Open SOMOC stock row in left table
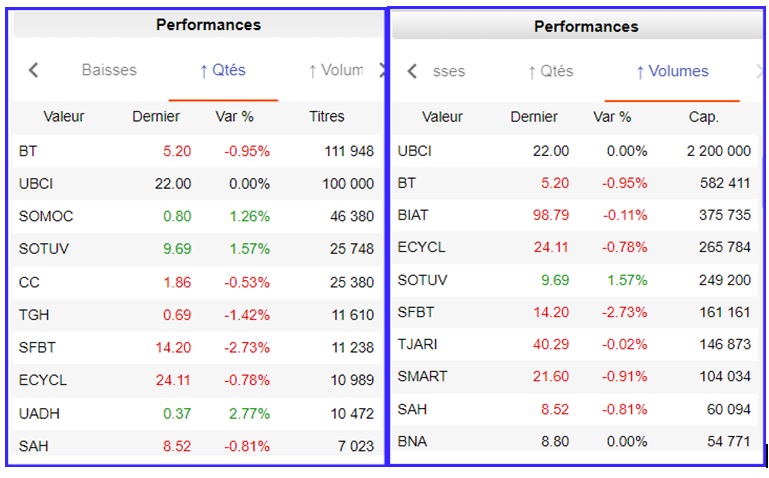Image resolution: width=769 pixels, height=478 pixels. [x=46, y=216]
